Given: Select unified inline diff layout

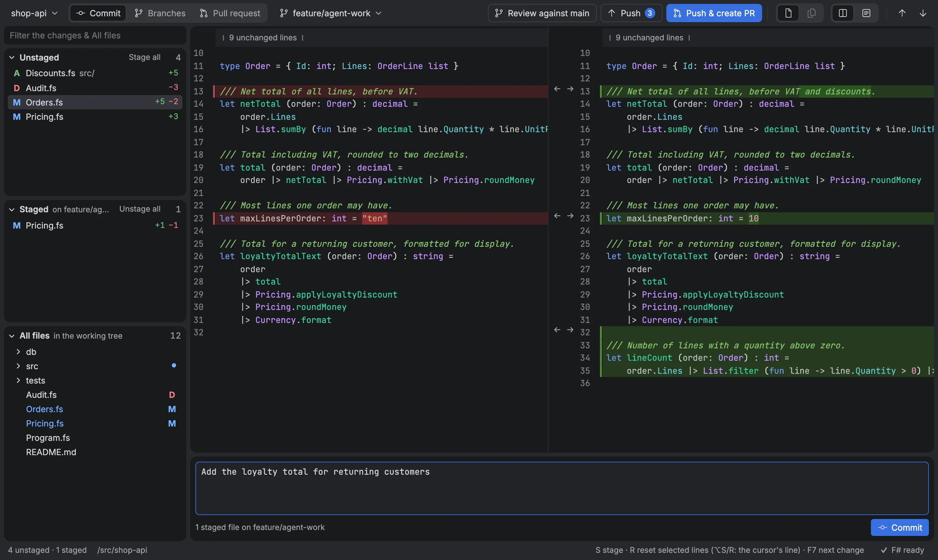Looking at the screenshot, I should click(x=866, y=13).
